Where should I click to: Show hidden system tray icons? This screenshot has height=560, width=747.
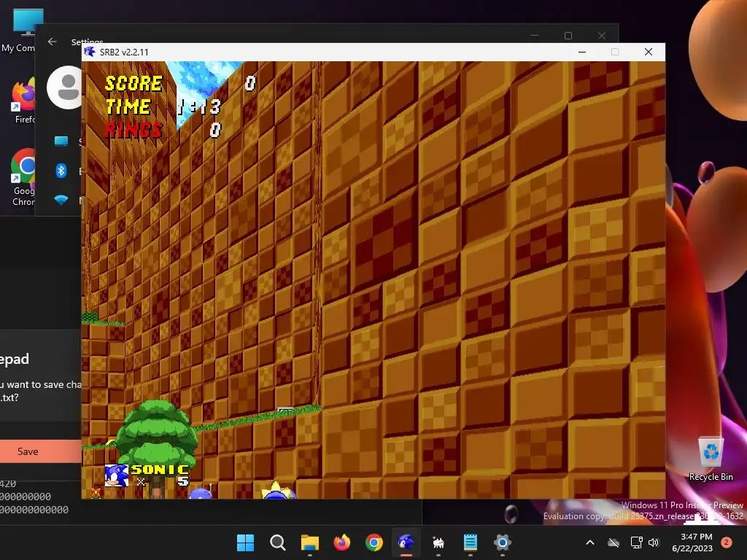(x=589, y=542)
